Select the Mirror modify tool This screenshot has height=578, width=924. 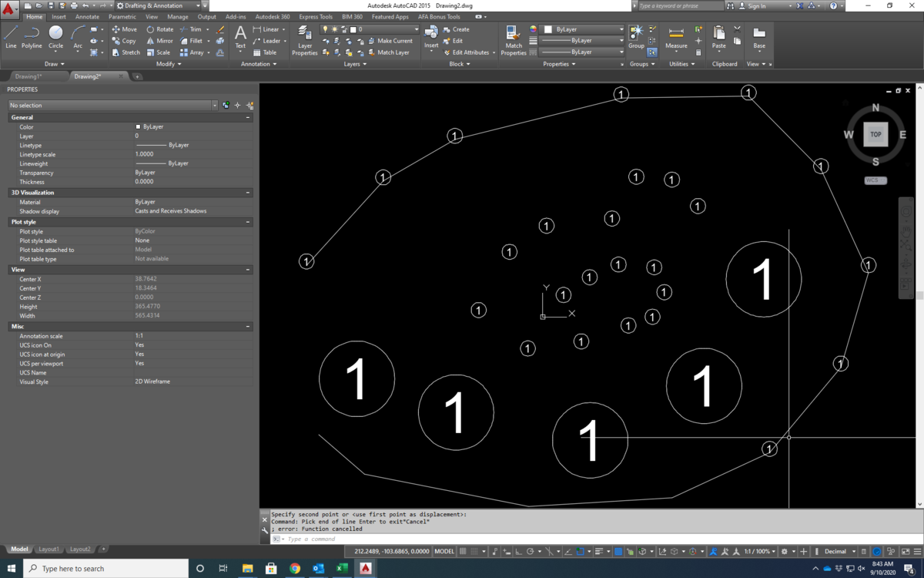pyautogui.click(x=159, y=41)
